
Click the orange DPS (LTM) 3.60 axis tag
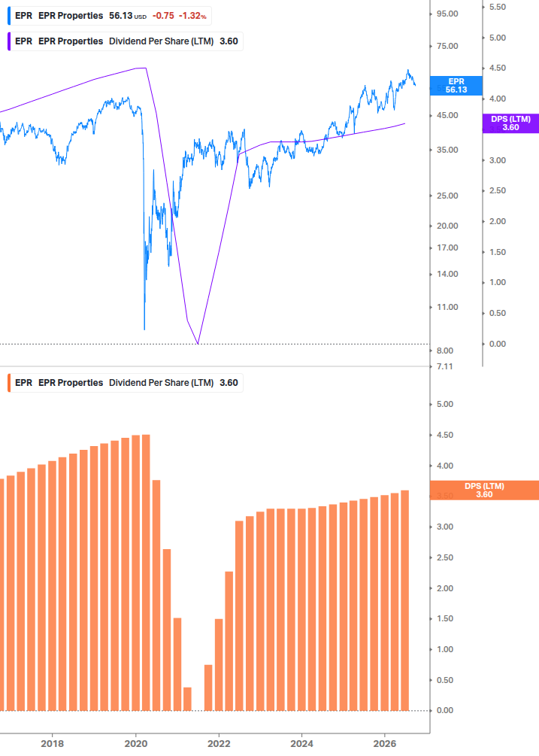484,490
